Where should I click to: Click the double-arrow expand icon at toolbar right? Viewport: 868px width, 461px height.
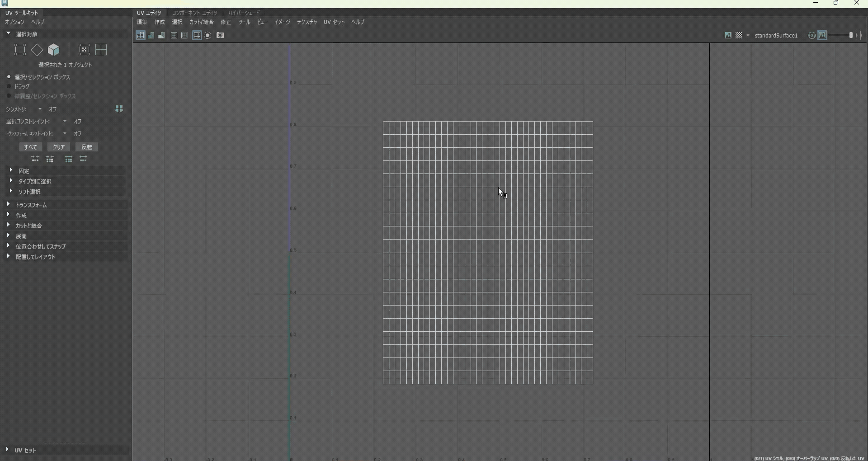859,35
